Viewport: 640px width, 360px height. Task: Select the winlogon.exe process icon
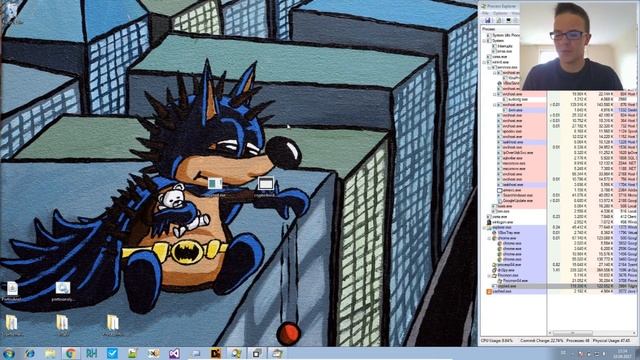click(489, 222)
